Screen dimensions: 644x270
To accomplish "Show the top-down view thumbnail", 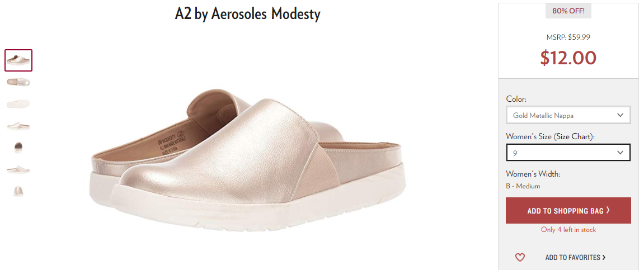I will tap(18, 82).
